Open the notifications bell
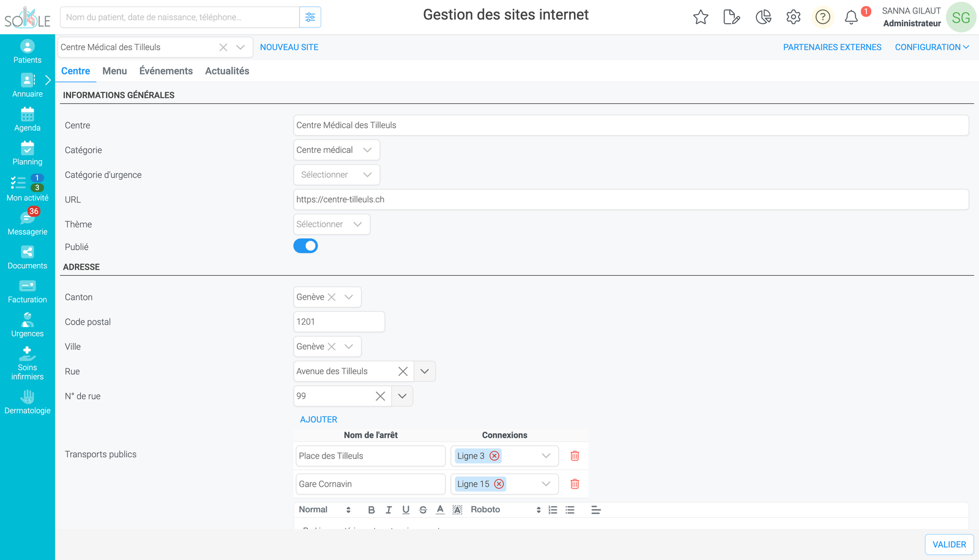This screenshot has height=560, width=979. point(851,17)
